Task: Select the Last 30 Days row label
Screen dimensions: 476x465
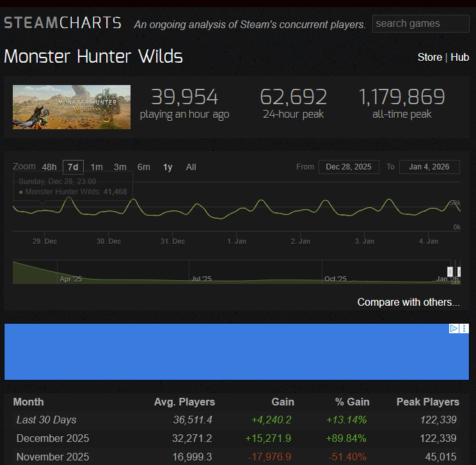Action: coord(47,420)
